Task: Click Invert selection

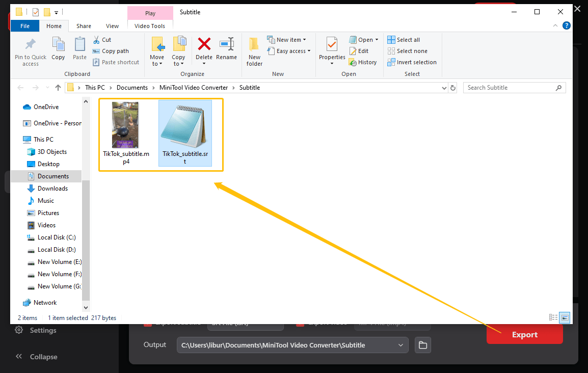Action: coord(412,62)
